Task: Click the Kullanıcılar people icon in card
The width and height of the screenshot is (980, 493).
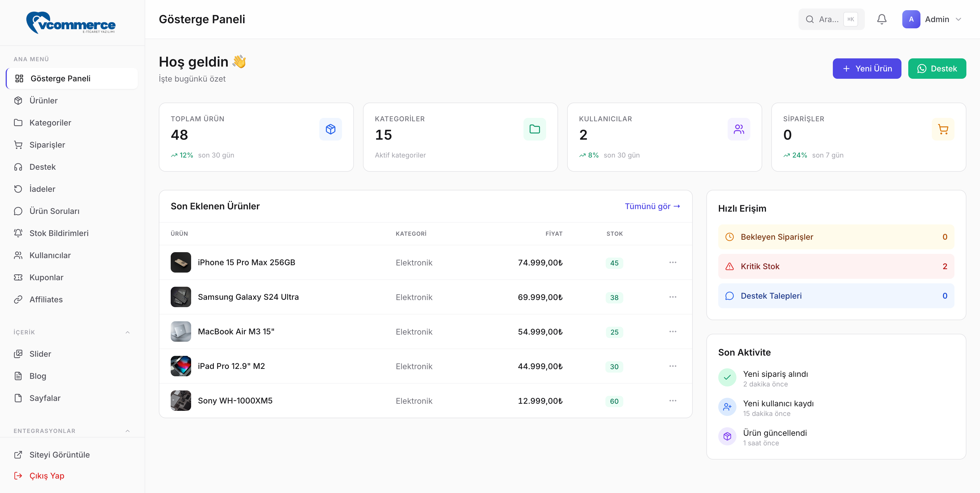Action: [738, 129]
